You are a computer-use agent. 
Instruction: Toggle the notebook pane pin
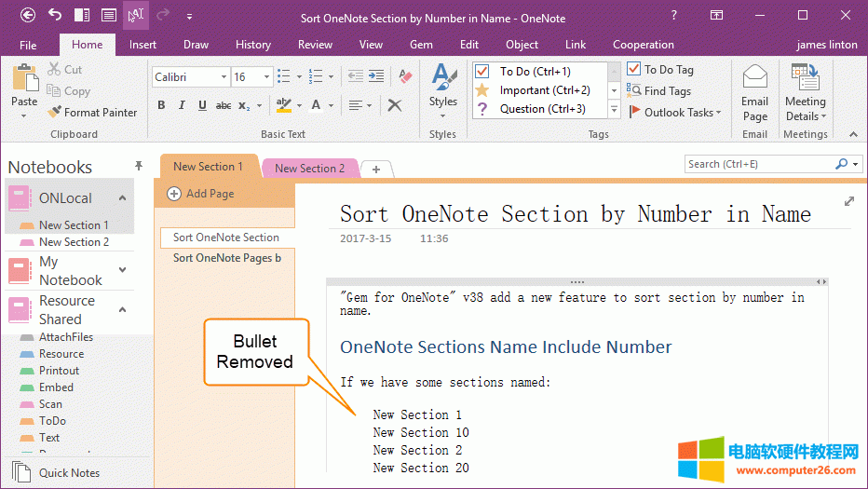pos(139,166)
